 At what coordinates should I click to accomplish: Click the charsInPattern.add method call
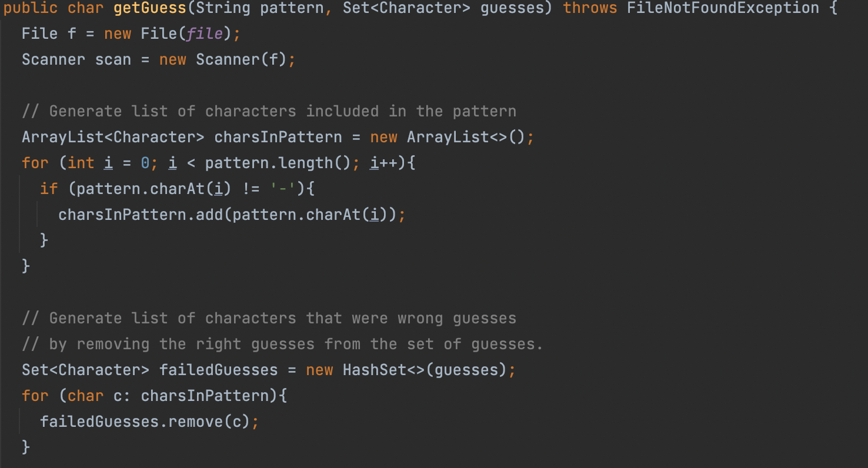(x=140, y=215)
